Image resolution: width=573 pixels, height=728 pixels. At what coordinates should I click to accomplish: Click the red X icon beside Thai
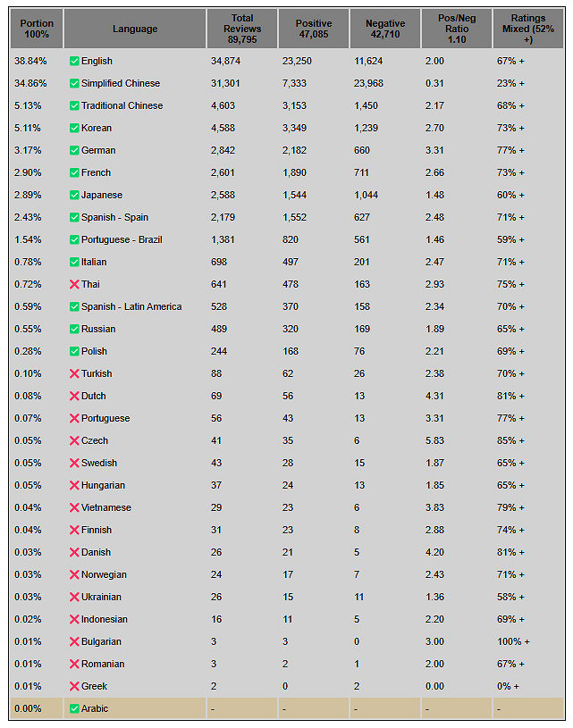pos(74,284)
